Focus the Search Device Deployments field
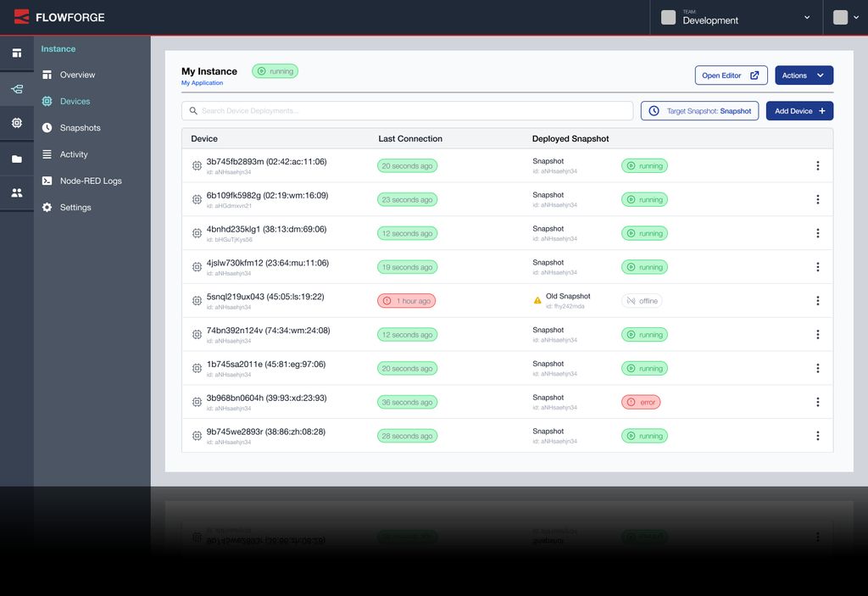 [x=407, y=111]
